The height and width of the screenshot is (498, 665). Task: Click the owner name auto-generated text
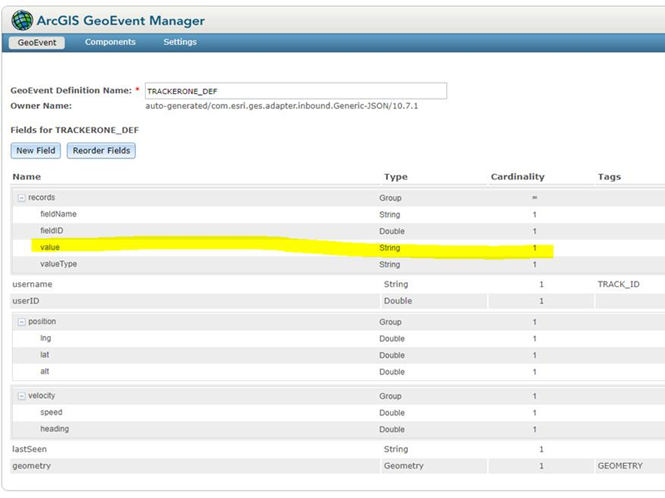click(x=282, y=106)
